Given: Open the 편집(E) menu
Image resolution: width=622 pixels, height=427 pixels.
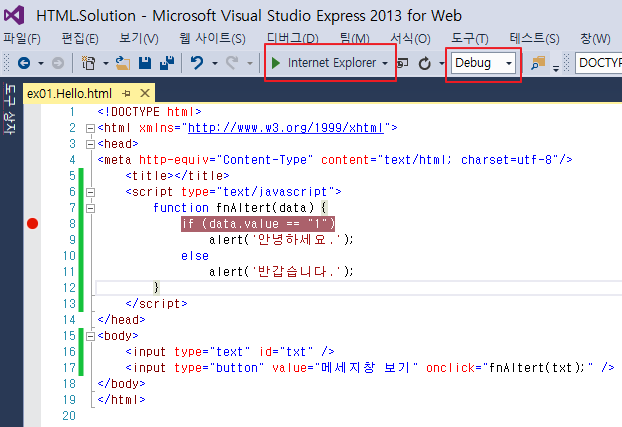Looking at the screenshot, I should [80, 38].
